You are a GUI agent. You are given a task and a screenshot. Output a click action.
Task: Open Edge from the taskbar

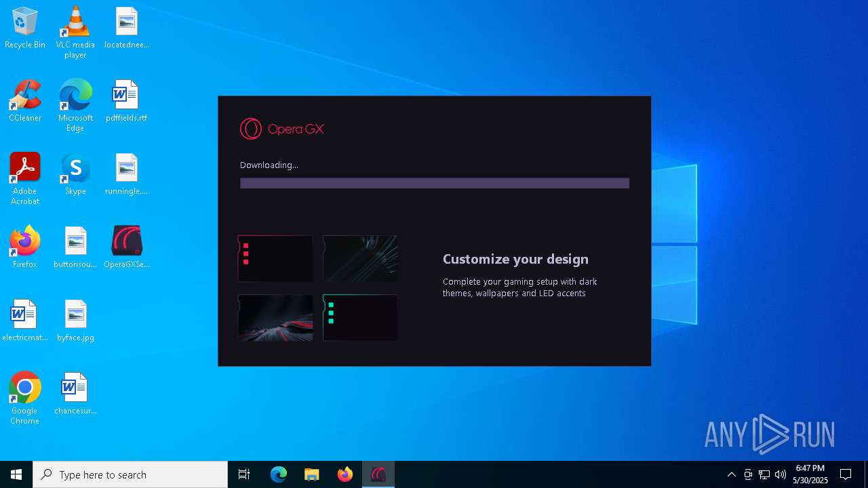[279, 474]
